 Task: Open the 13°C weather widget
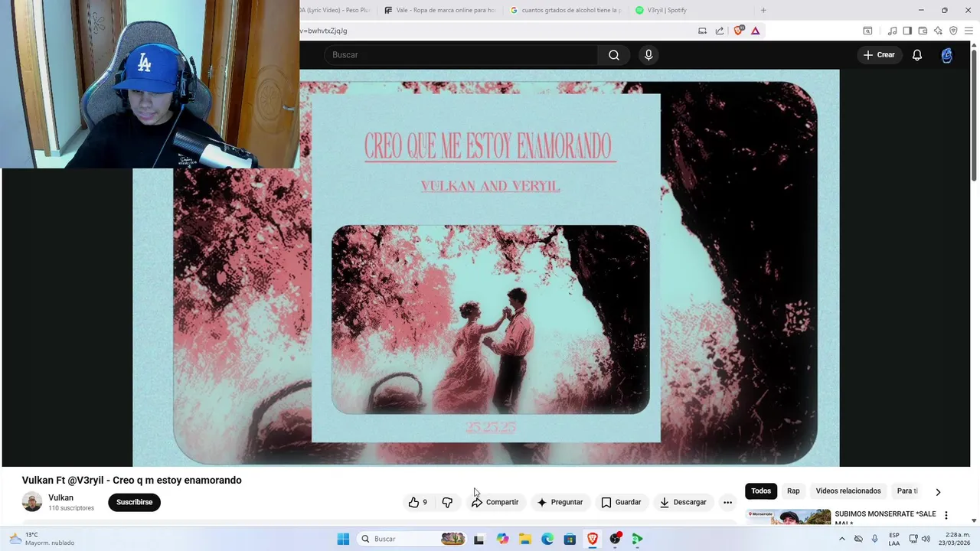click(x=42, y=539)
